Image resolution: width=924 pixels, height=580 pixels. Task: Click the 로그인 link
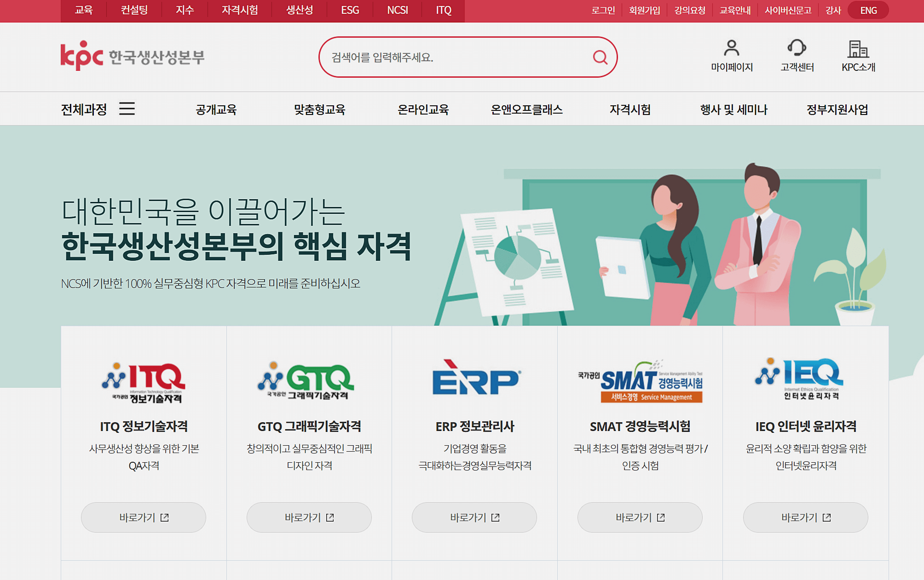tap(603, 10)
